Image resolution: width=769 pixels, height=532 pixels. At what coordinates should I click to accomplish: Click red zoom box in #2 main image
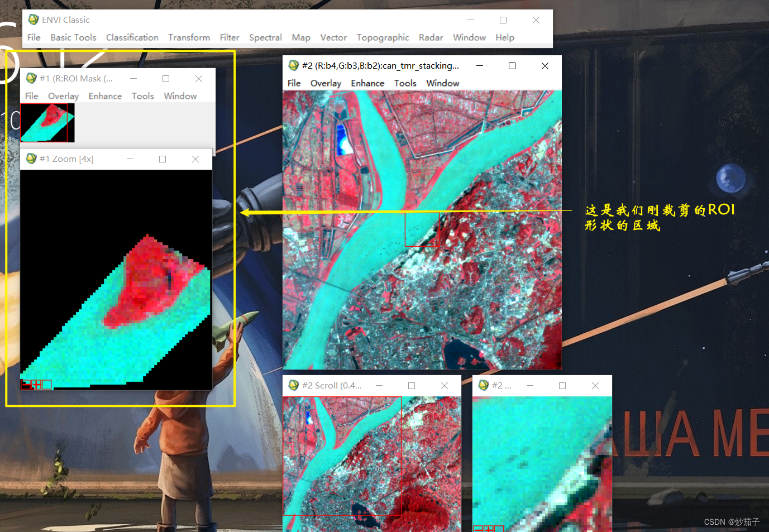pyautogui.click(x=422, y=229)
